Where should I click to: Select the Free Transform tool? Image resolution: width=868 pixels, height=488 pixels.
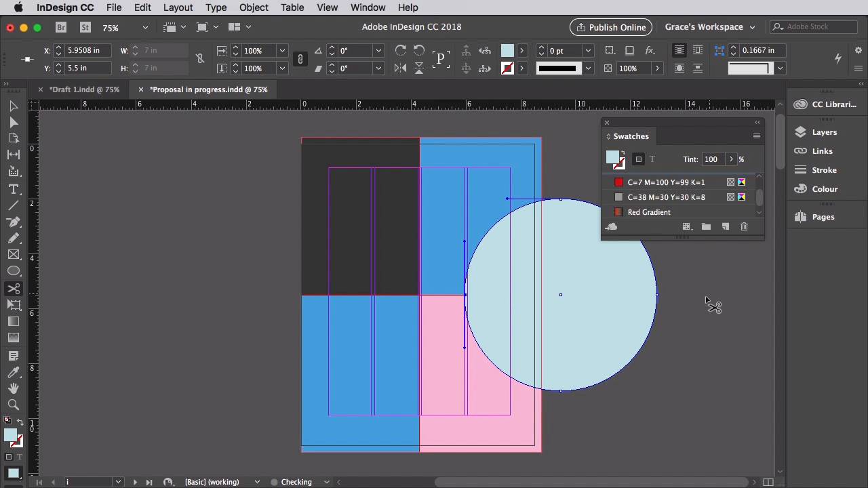tap(14, 305)
